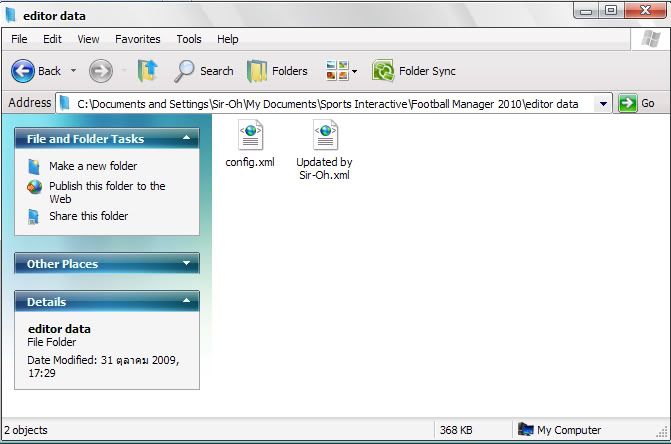Maximize the editor data window
This screenshot has width=671, height=444.
[611, 10]
